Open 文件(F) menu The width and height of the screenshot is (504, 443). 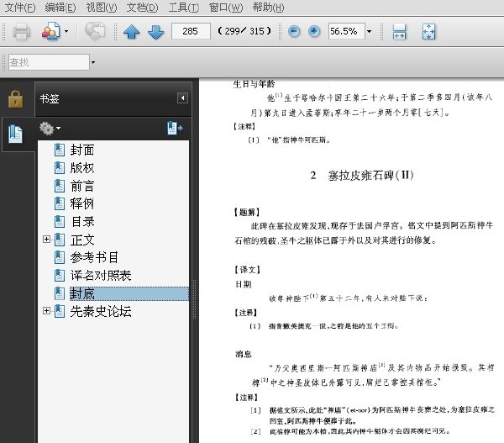coord(20,7)
